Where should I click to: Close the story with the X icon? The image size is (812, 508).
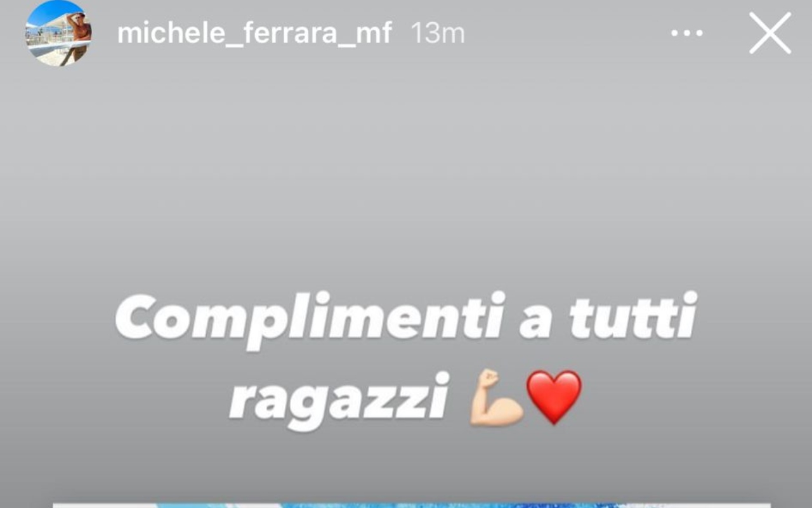point(770,33)
